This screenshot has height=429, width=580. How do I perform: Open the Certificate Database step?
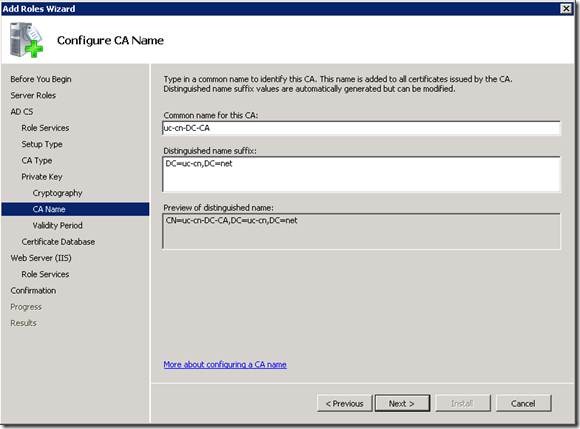tap(58, 242)
